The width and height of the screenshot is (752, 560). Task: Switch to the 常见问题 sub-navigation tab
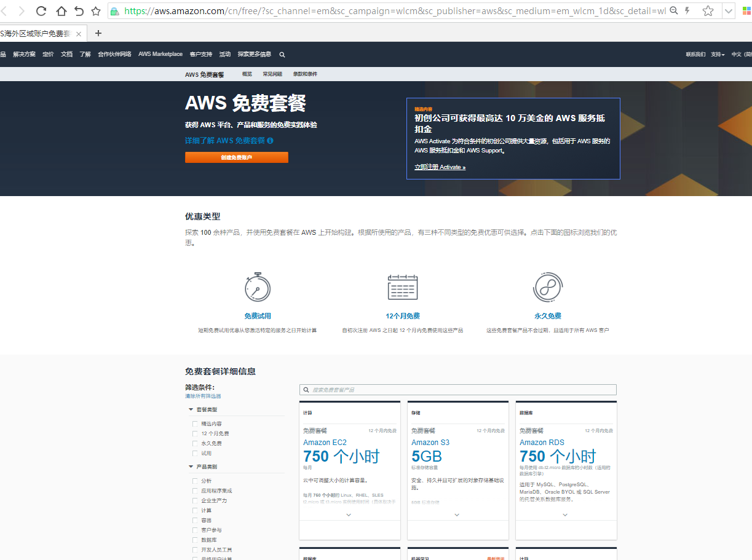click(272, 74)
